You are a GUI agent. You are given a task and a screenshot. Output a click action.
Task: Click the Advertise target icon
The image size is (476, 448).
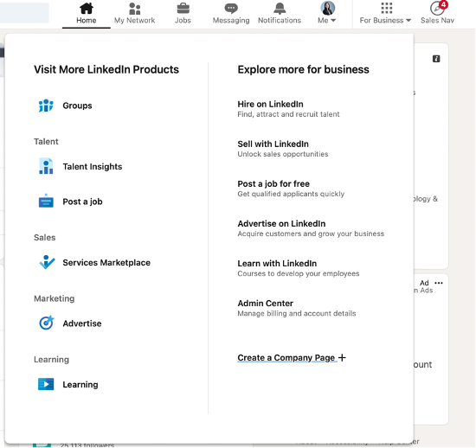pos(46,323)
